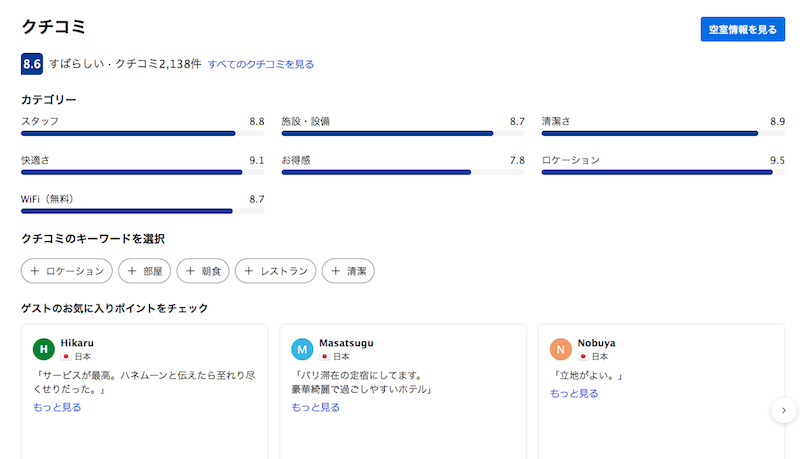The image size is (800, 459).
Task: Click Masatsugu's blue M avatar
Action: click(x=302, y=349)
